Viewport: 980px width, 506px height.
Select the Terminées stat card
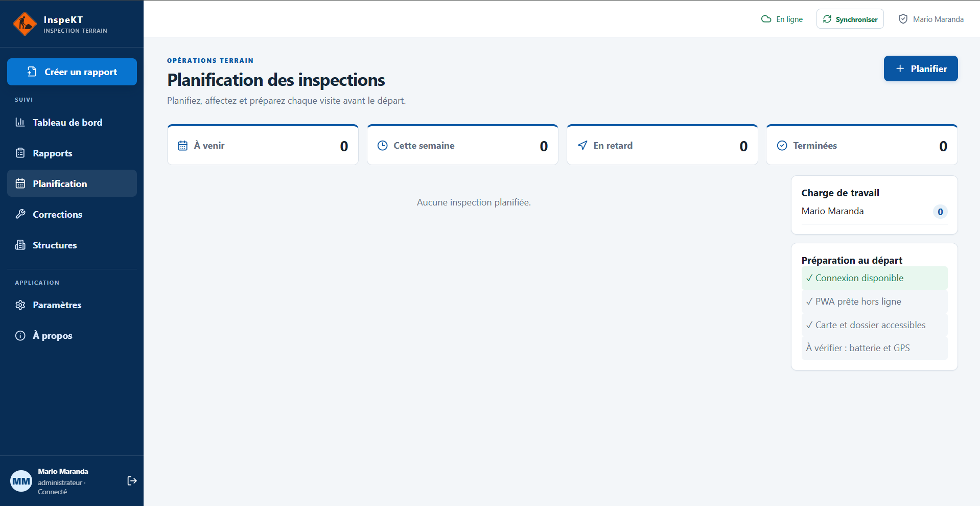click(x=862, y=145)
